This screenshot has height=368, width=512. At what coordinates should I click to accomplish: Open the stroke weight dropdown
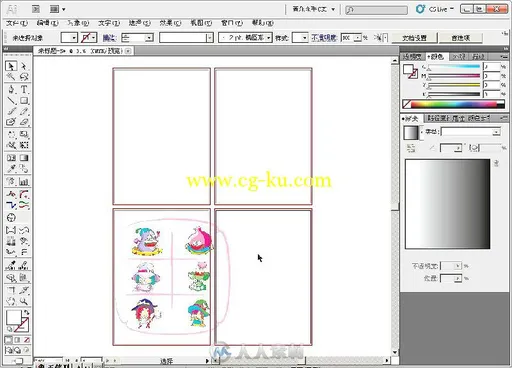tap(150, 38)
